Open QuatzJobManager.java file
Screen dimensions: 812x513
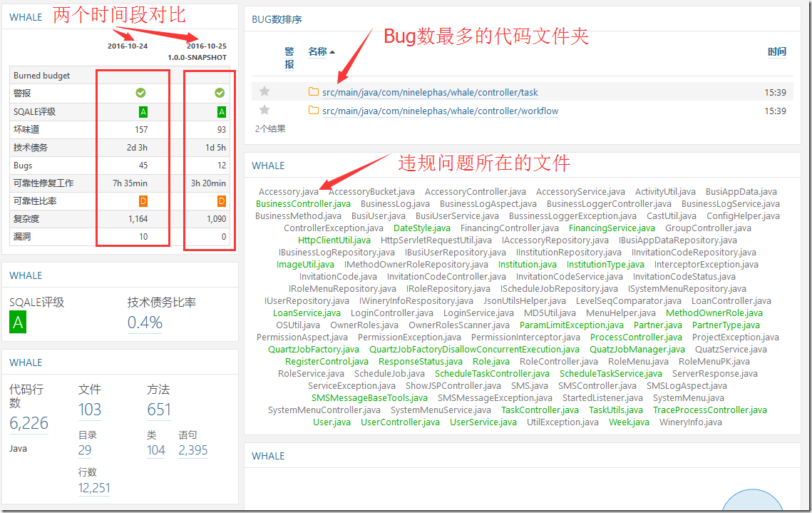[x=637, y=350]
